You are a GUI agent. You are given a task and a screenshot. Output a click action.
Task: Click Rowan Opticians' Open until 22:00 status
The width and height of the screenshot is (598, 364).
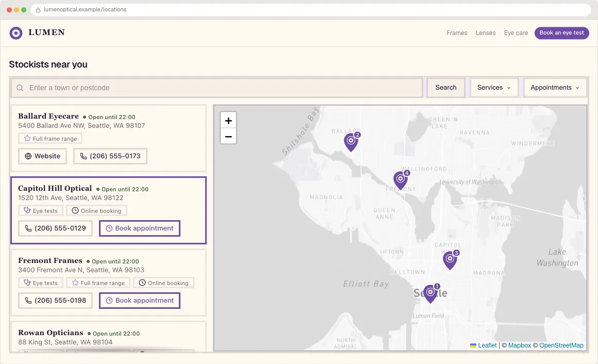[113, 334]
